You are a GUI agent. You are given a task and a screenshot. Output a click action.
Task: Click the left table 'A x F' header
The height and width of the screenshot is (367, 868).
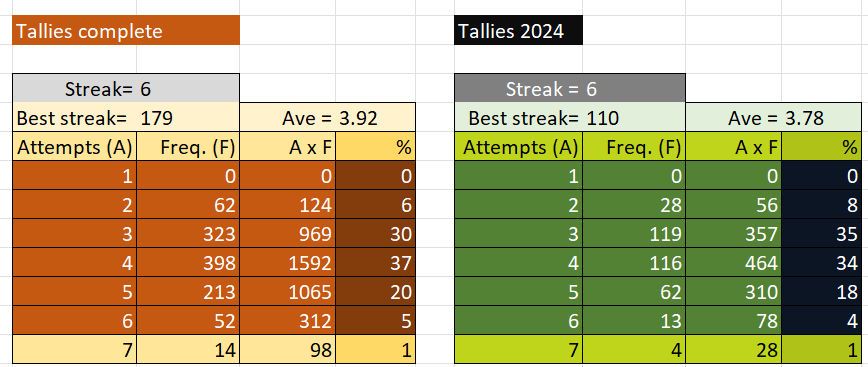click(x=288, y=147)
